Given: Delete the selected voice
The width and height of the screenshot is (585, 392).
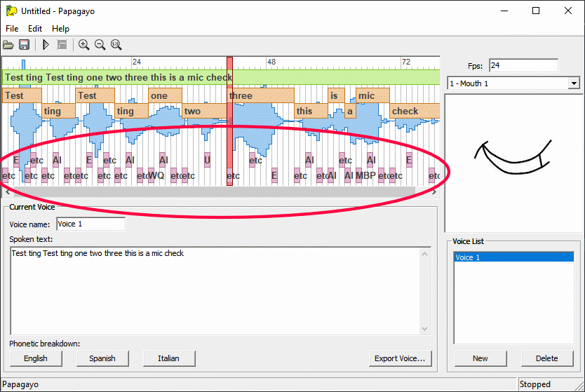Looking at the screenshot, I should coord(547,358).
